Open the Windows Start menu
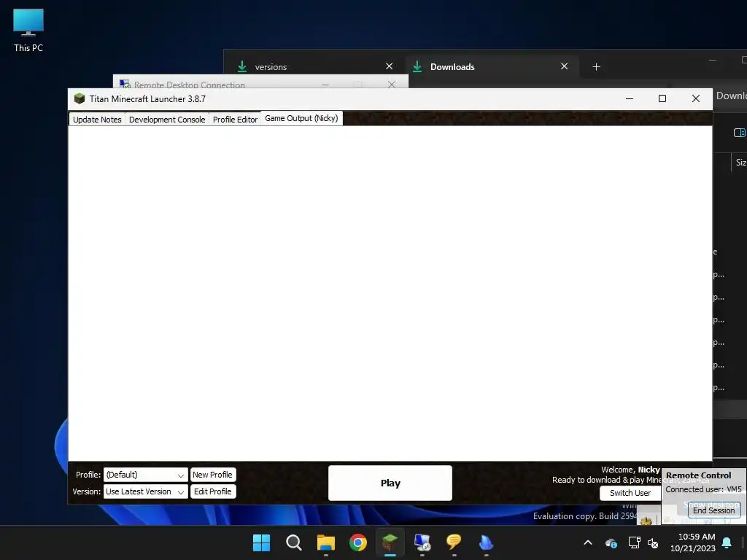 (261, 542)
